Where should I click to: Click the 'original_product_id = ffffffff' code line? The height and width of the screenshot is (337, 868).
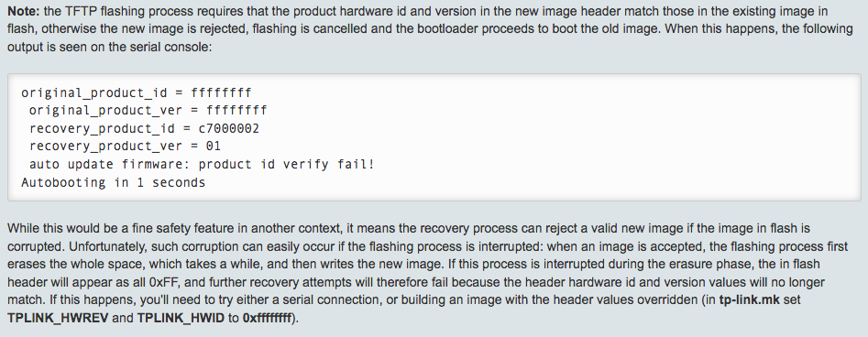click(x=137, y=92)
